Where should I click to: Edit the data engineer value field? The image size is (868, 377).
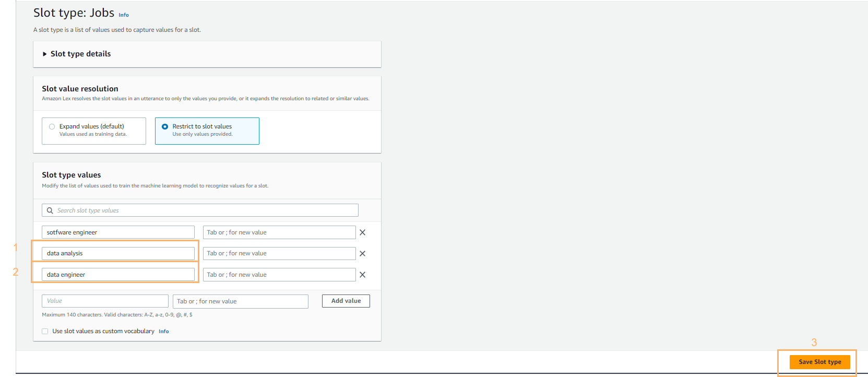coord(118,275)
